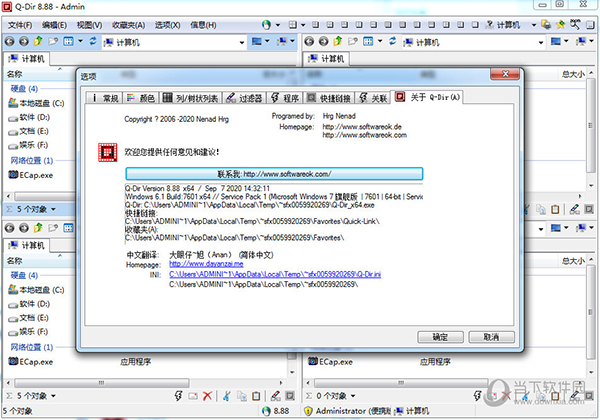Screen dimensions: 600x420
Task: Select 娱乐 (F:) in bottom-left pane
Action: (x=28, y=332)
